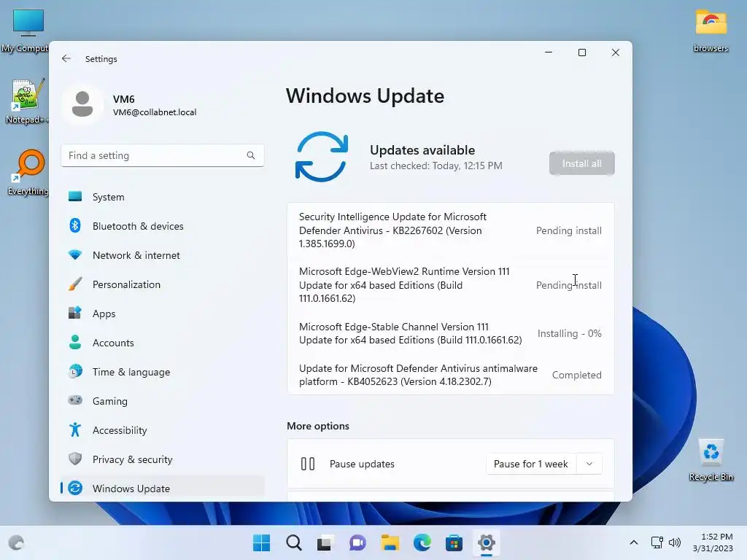
Task: Open Time & language settings
Action: [x=163, y=371]
